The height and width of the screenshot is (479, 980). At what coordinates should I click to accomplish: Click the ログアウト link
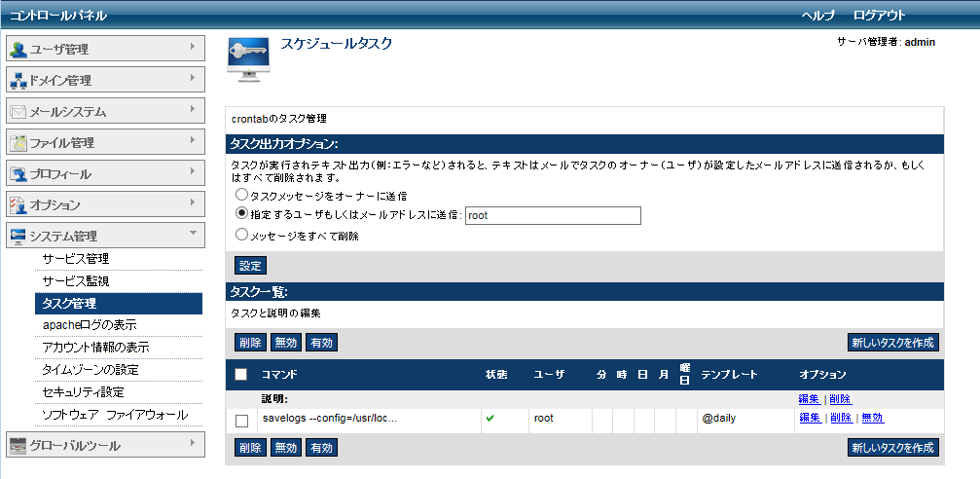pos(879,16)
